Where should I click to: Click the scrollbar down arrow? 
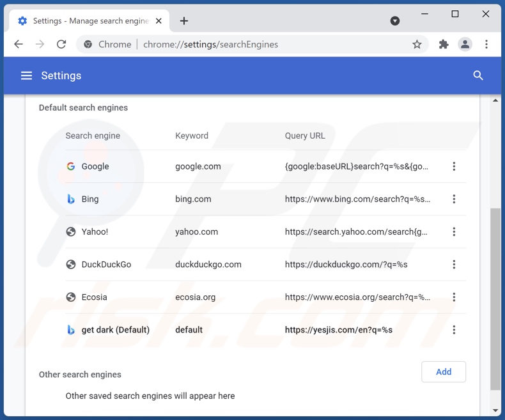(495, 410)
